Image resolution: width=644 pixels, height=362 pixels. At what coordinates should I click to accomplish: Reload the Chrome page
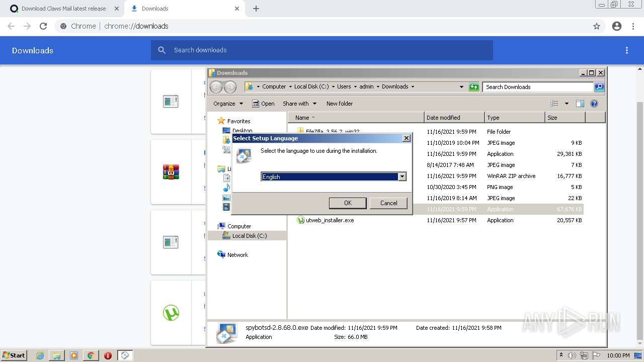tap(43, 26)
